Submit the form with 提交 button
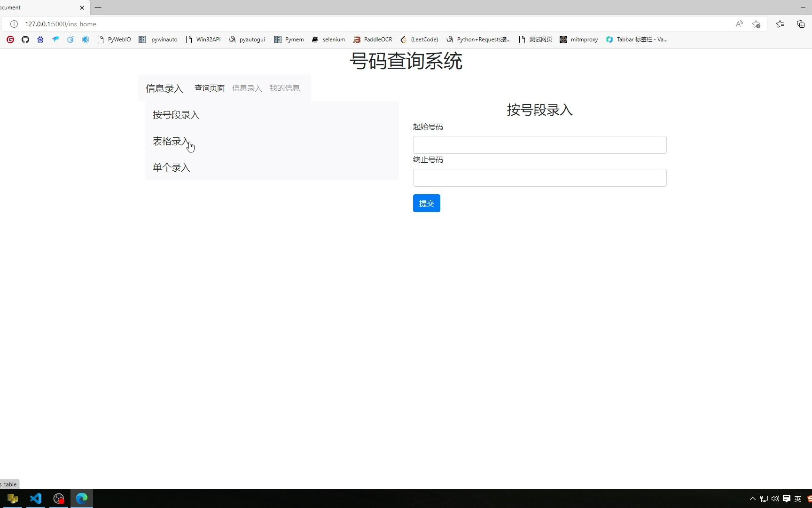Image resolution: width=812 pixels, height=508 pixels. pos(427,203)
